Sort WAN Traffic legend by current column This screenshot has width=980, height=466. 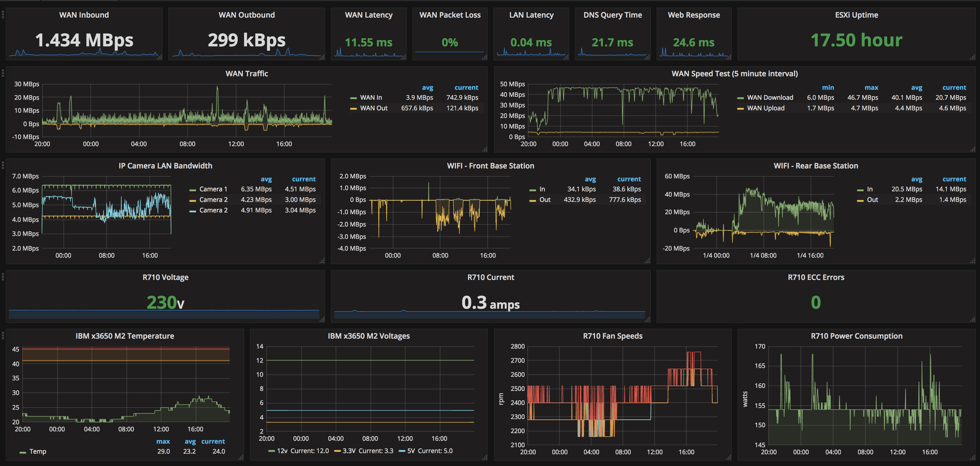coord(466,87)
